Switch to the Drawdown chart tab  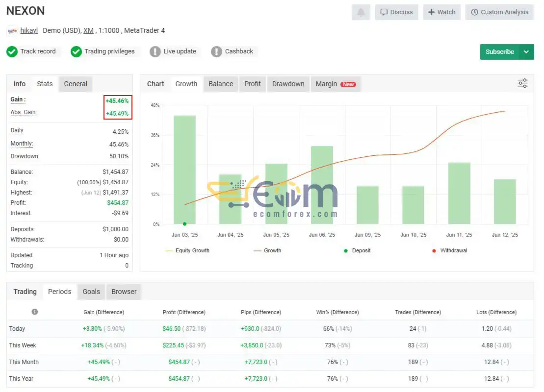pyautogui.click(x=288, y=84)
